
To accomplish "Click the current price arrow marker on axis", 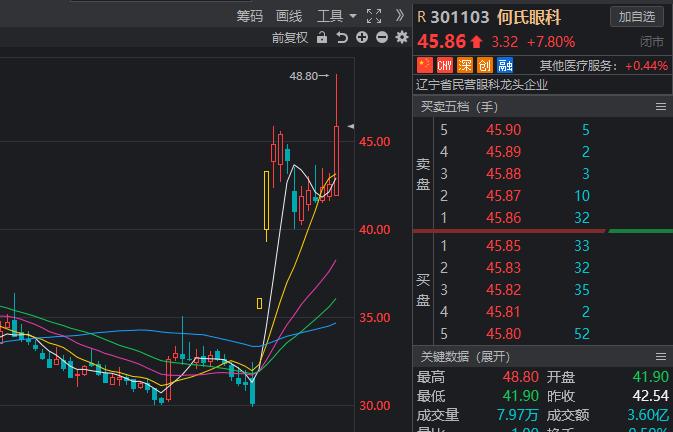I will (351, 127).
